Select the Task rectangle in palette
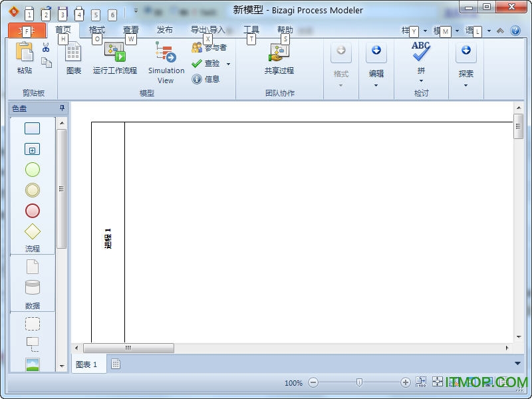 (32, 128)
